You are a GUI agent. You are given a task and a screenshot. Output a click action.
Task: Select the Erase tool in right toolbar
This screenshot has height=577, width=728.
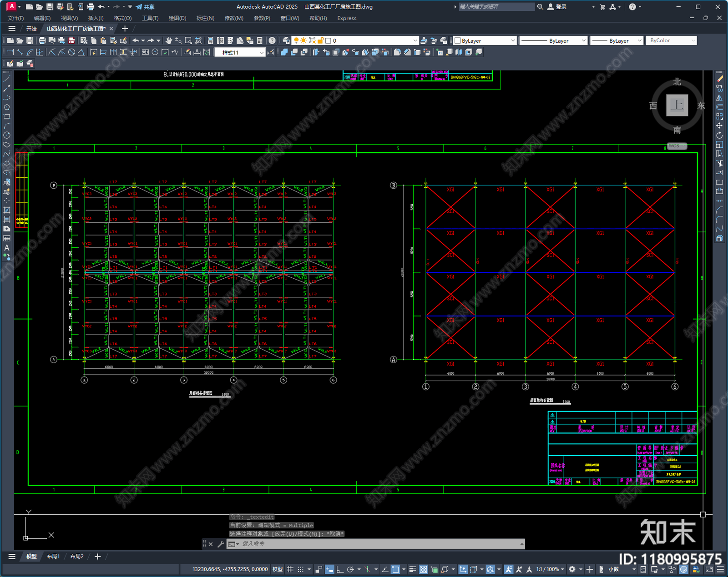[719, 79]
